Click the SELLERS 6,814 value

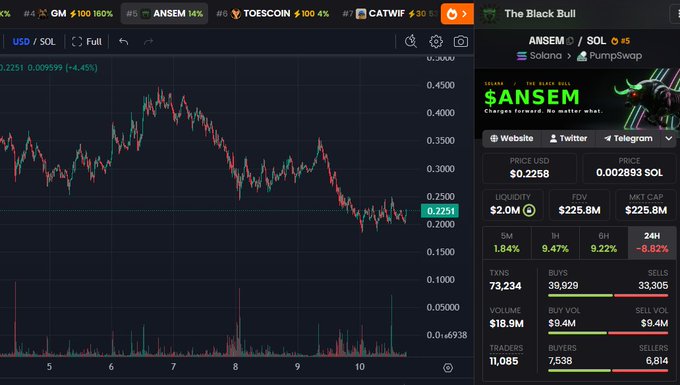tap(657, 360)
